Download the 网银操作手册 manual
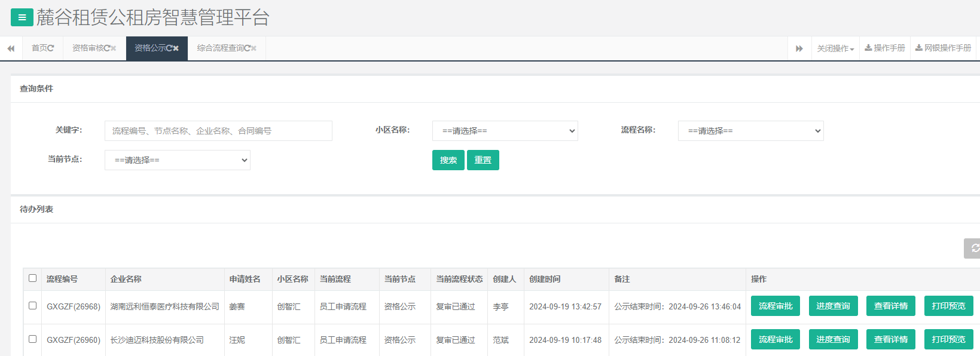 [x=943, y=48]
